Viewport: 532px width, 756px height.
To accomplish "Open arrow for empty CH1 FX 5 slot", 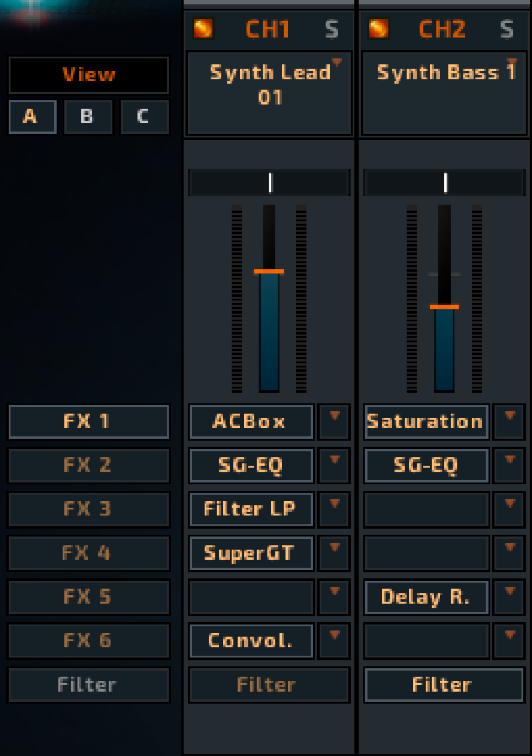I will tap(335, 596).
